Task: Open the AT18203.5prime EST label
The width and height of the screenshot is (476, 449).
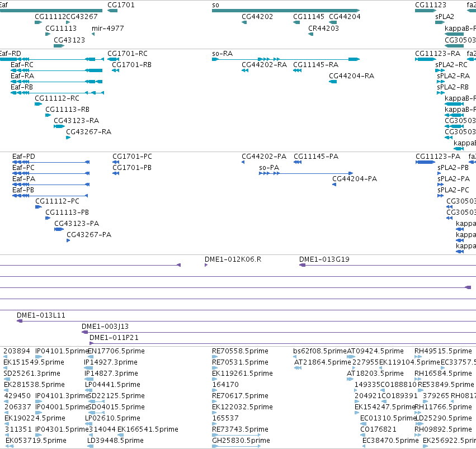Action: pyautogui.click(x=375, y=374)
